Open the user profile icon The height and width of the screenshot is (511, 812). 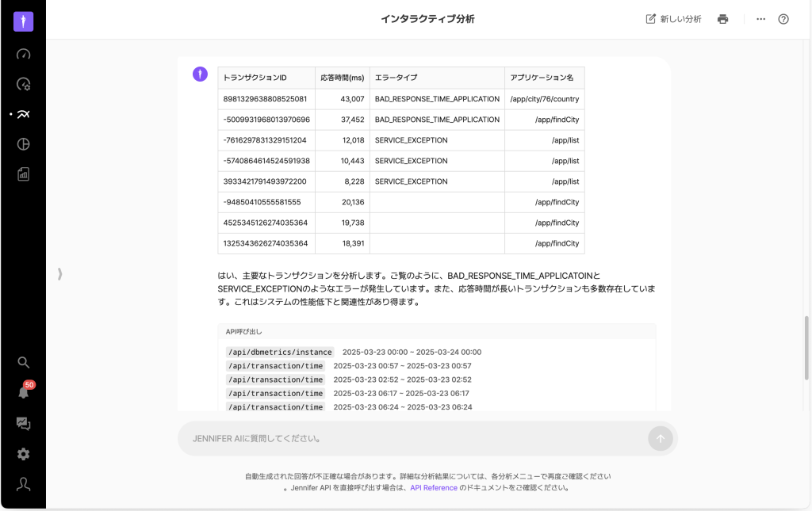click(23, 484)
